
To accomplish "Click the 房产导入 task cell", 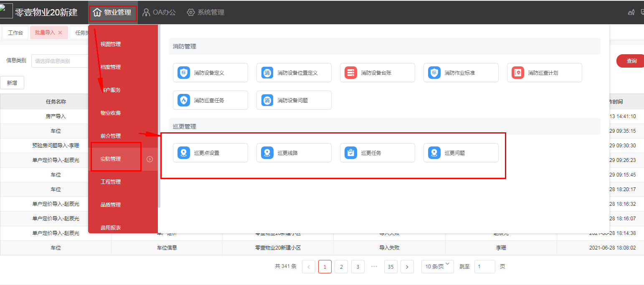I will (56, 116).
